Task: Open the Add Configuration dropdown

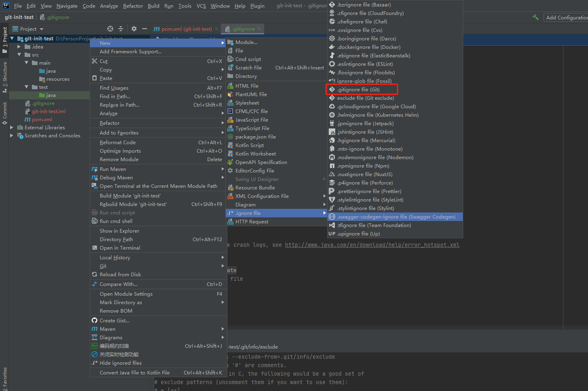Action: point(565,17)
